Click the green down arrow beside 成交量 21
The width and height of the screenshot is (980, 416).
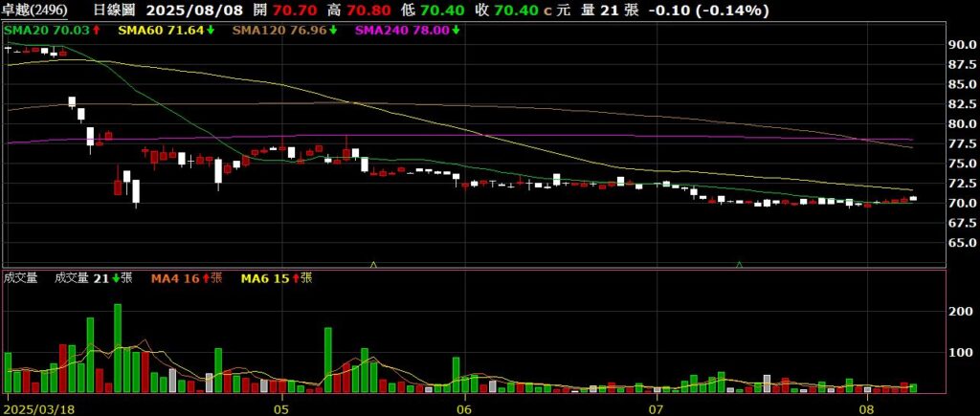116,278
